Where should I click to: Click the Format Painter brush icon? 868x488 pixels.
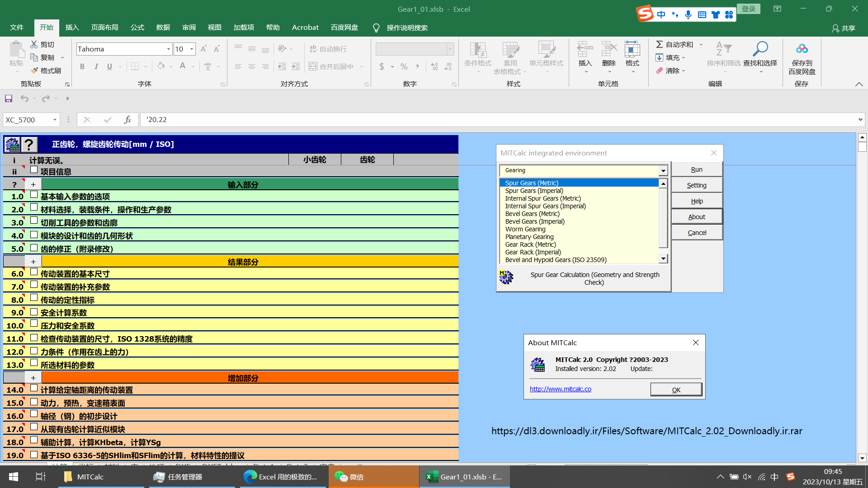pos(34,70)
